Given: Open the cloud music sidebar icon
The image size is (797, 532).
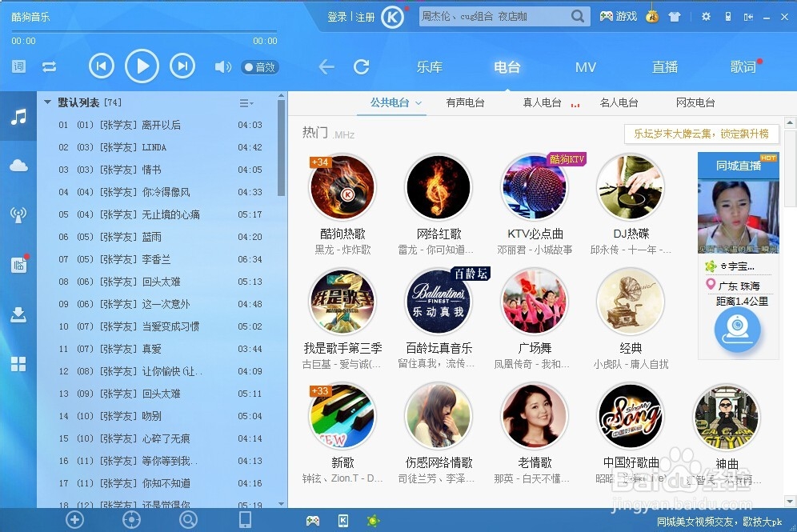Looking at the screenshot, I should click(x=19, y=165).
